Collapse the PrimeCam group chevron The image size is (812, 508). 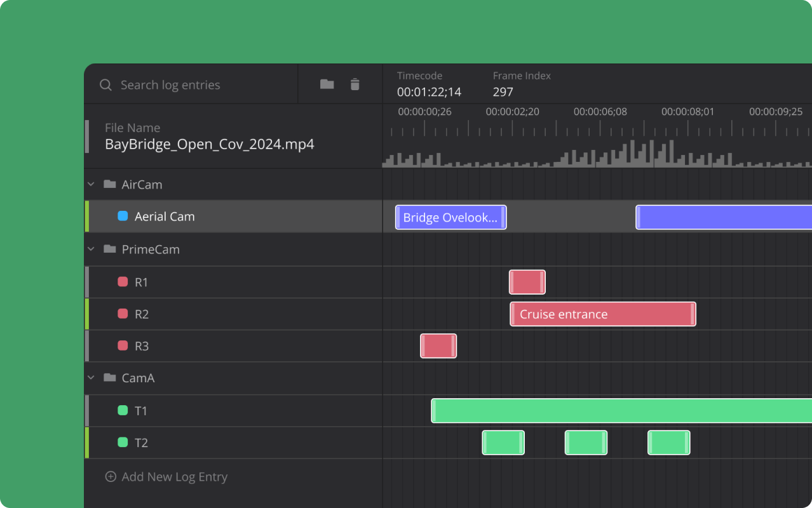(91, 249)
